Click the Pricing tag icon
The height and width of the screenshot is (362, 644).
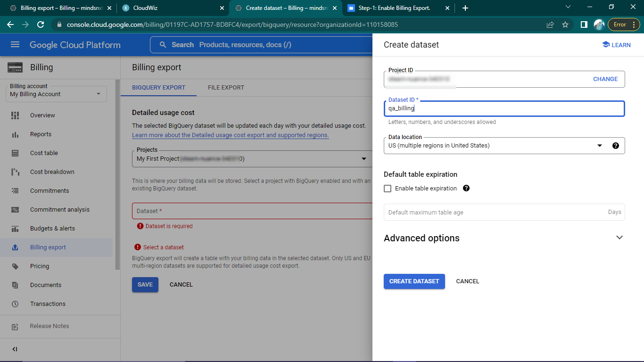[x=15, y=266]
